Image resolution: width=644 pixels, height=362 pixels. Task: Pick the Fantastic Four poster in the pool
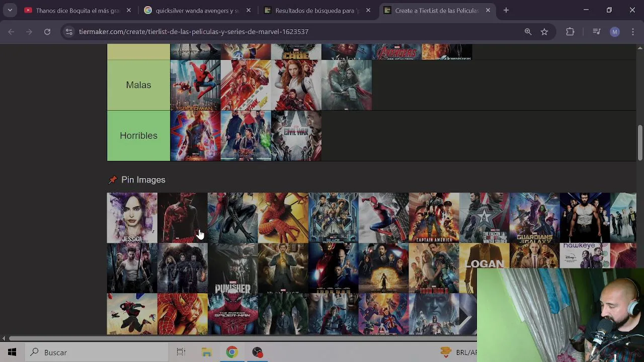coord(182,268)
